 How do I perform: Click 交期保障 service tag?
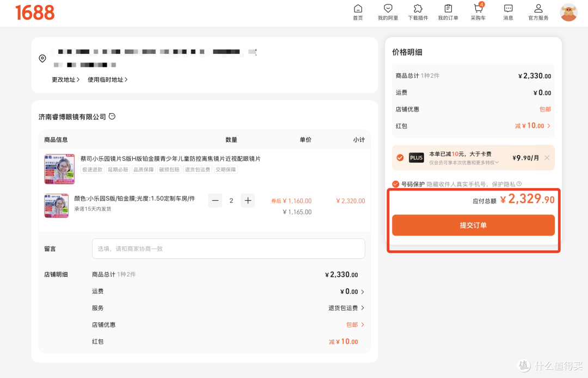click(226, 170)
